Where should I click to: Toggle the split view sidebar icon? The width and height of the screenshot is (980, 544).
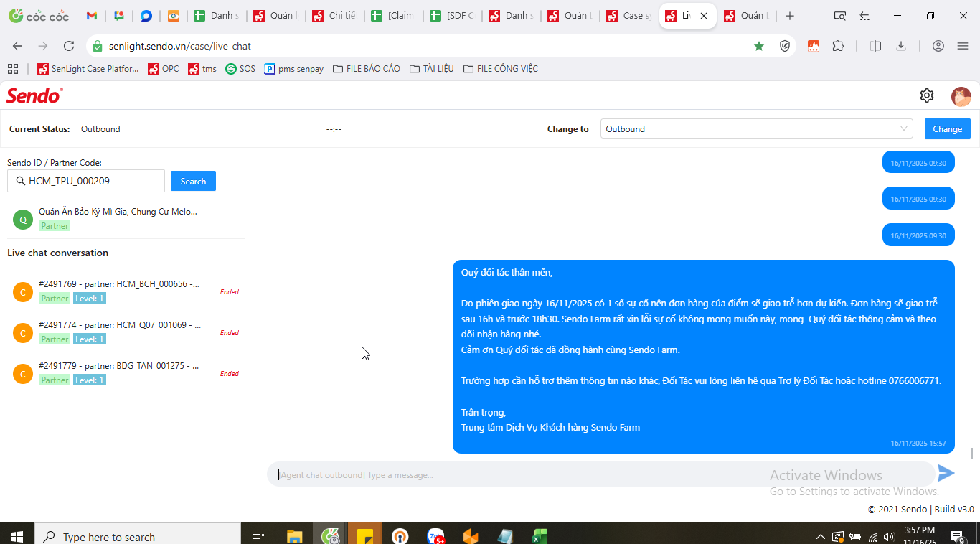(875, 46)
